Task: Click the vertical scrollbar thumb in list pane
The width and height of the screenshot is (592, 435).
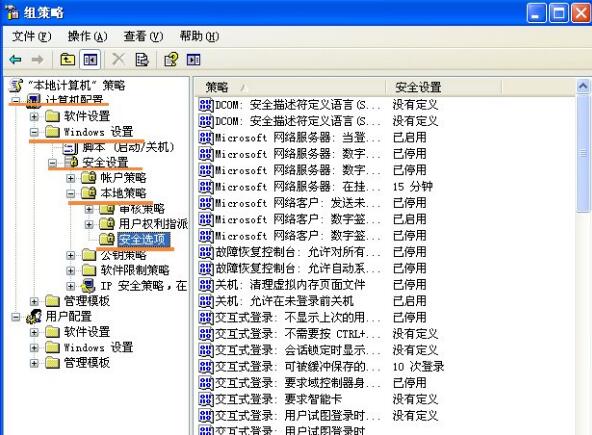Action: coord(583,153)
